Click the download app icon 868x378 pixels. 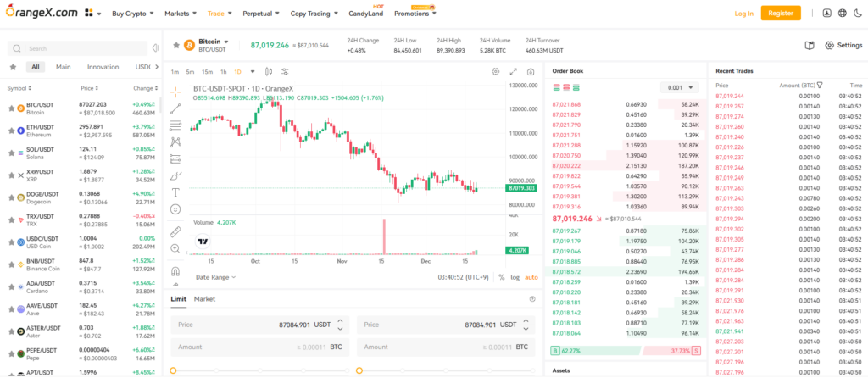coord(827,14)
